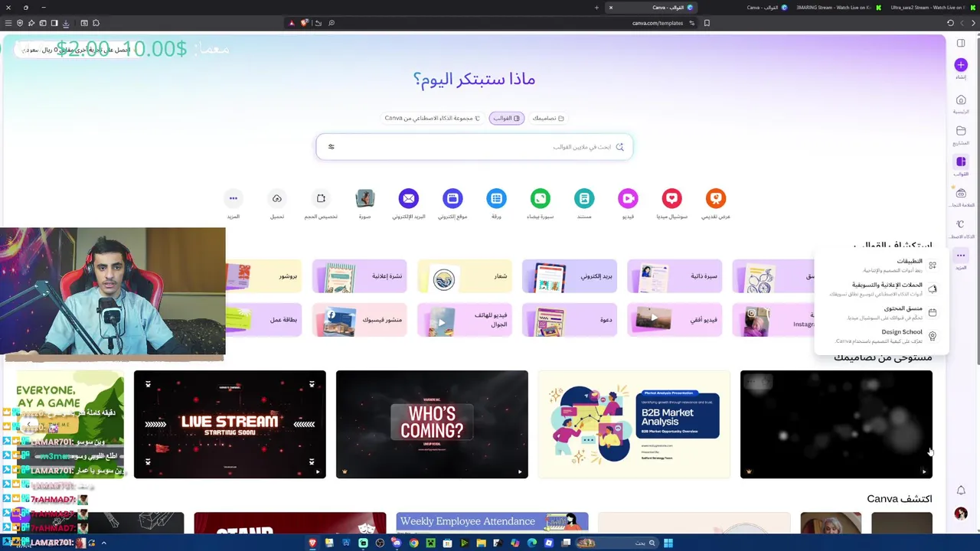This screenshot has height=551, width=980.
Task: Switch to the Ultra_sara2 Stream browser tab
Action: click(x=932, y=8)
